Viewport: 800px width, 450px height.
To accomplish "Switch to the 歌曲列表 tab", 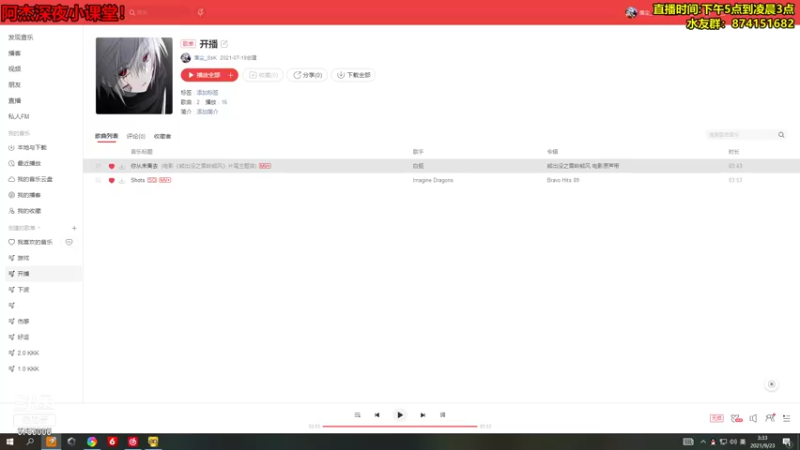I will 106,136.
